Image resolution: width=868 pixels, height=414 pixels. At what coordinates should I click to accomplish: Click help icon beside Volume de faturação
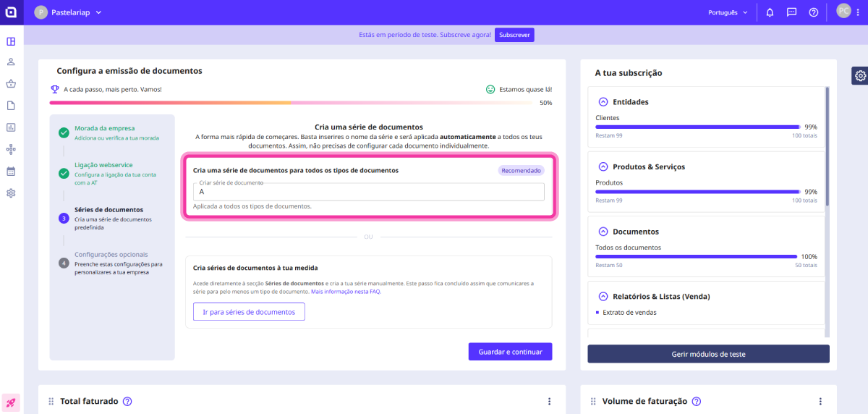point(697,401)
